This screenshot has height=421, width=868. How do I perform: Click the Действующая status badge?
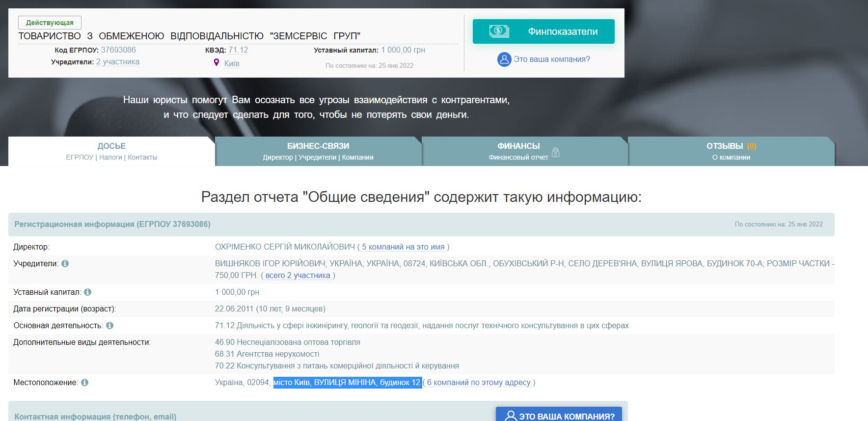click(50, 23)
